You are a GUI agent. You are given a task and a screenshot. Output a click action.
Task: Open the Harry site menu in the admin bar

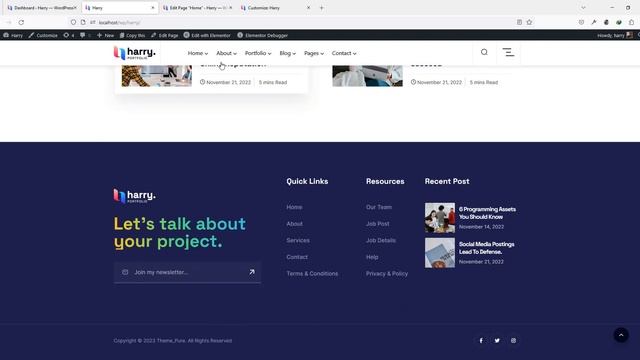tap(13, 36)
